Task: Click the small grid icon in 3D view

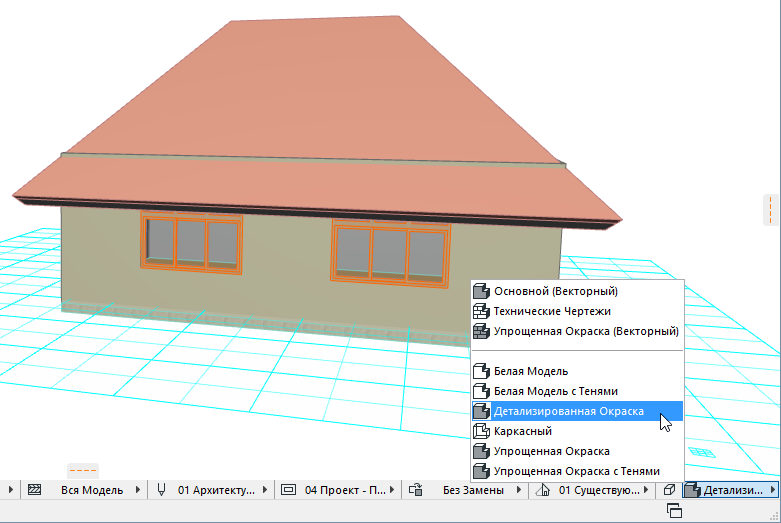Action: (702, 452)
